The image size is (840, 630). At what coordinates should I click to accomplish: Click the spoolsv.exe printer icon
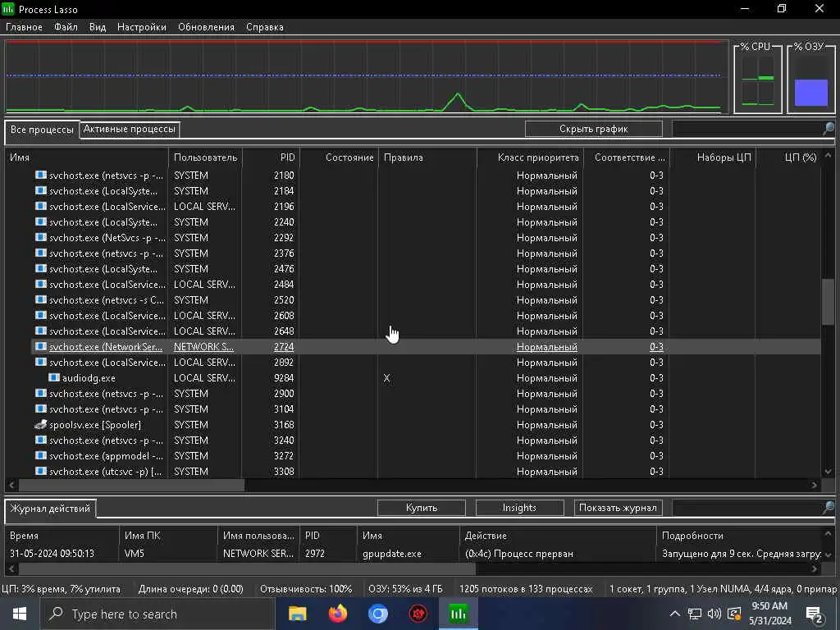coord(41,424)
